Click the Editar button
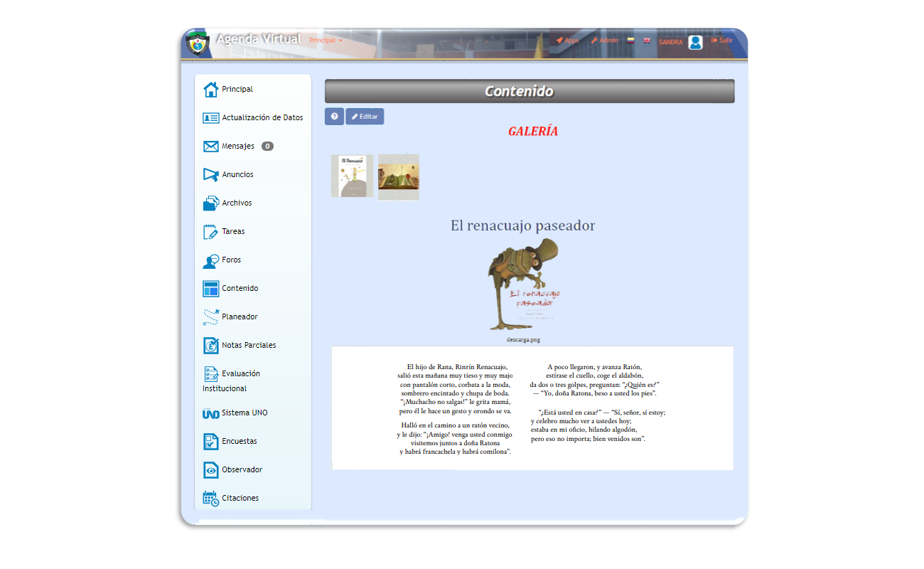 click(x=365, y=117)
